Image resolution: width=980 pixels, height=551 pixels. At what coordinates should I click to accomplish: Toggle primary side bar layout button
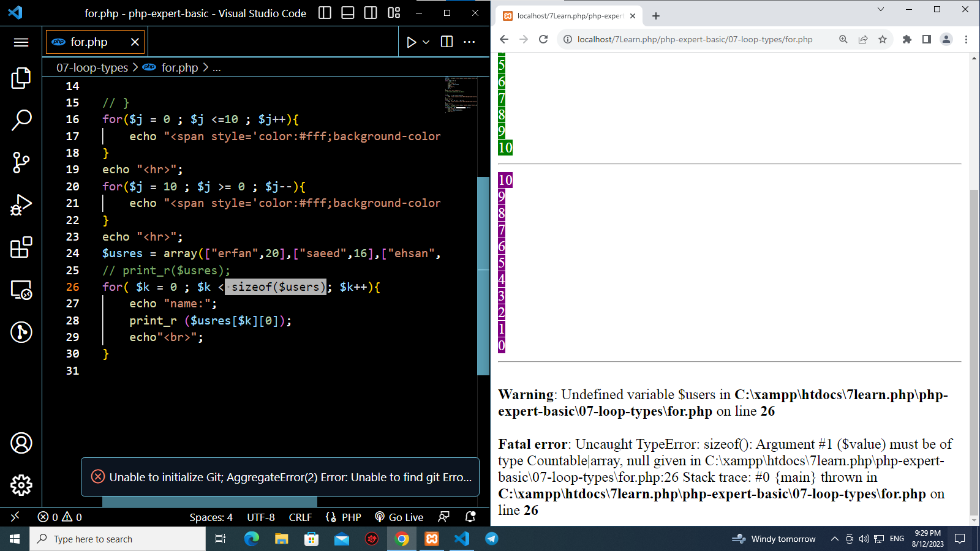pyautogui.click(x=325, y=13)
